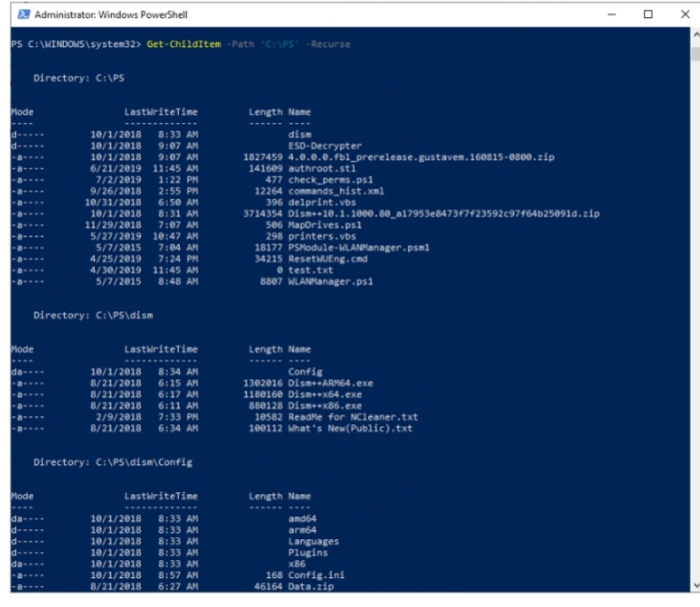700x607 pixels.
Task: Click the 'Directory: C:\PS' heading
Action: [79, 78]
